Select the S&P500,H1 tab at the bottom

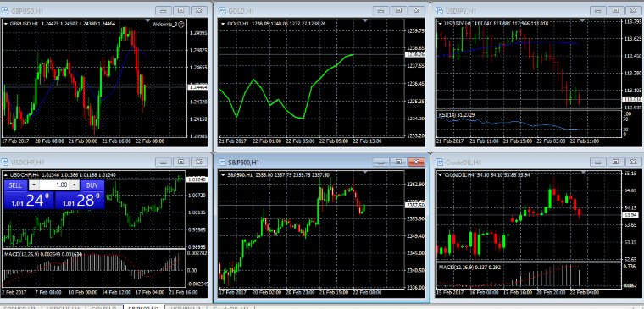(144, 307)
